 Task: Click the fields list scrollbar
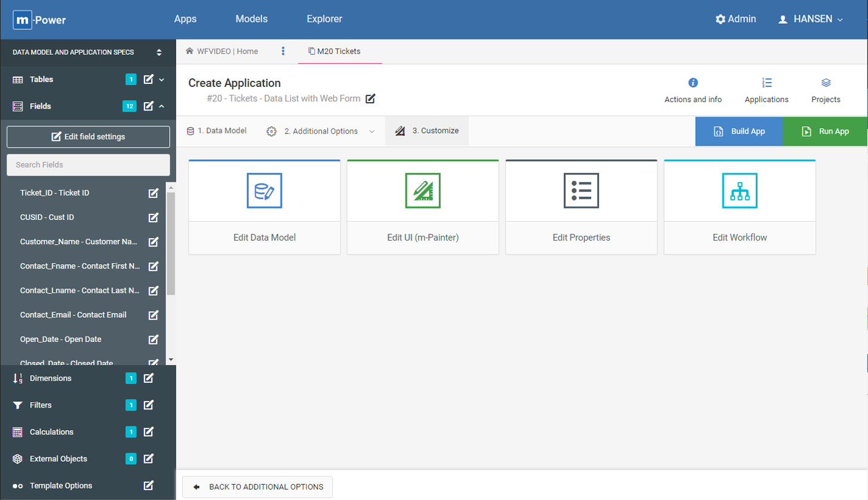tap(171, 243)
